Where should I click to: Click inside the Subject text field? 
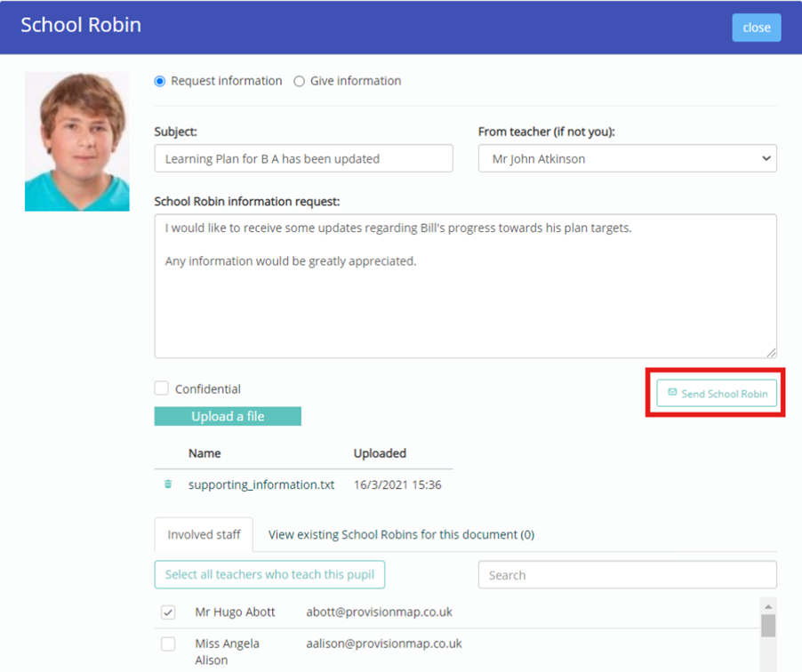[302, 158]
